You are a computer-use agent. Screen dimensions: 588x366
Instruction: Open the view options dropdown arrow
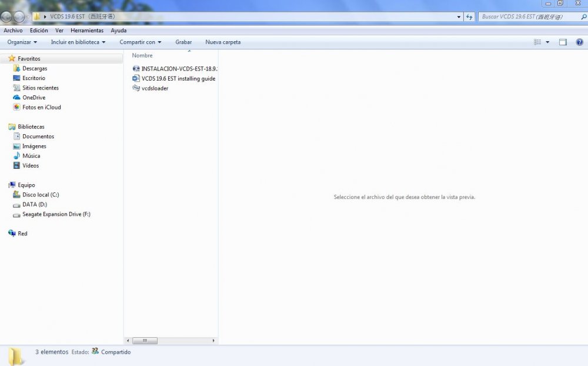(547, 42)
